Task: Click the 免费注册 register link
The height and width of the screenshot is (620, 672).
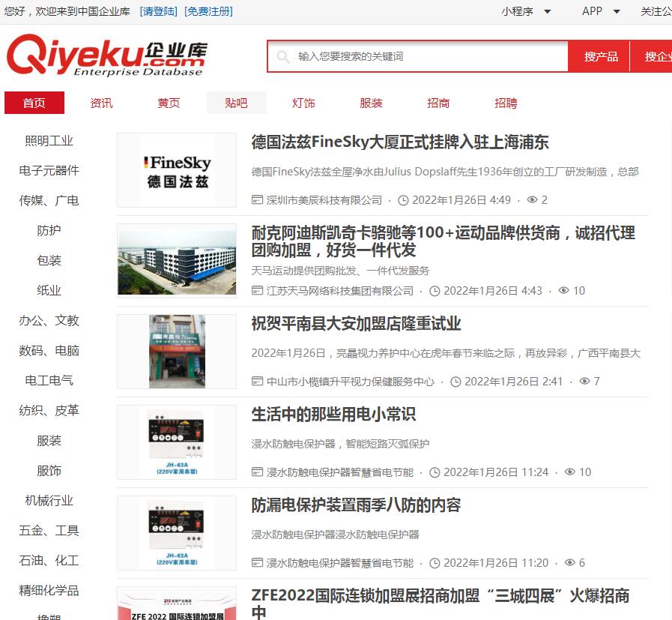Action: 209,11
